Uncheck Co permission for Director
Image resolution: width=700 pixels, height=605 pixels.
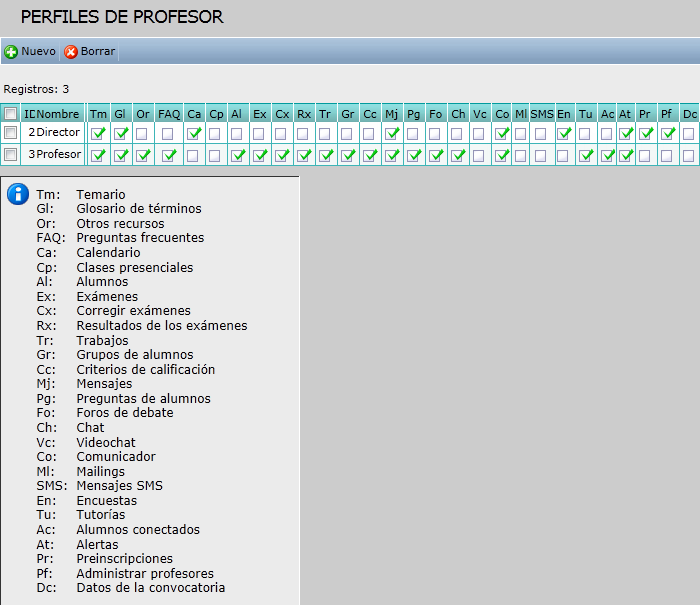coord(502,133)
